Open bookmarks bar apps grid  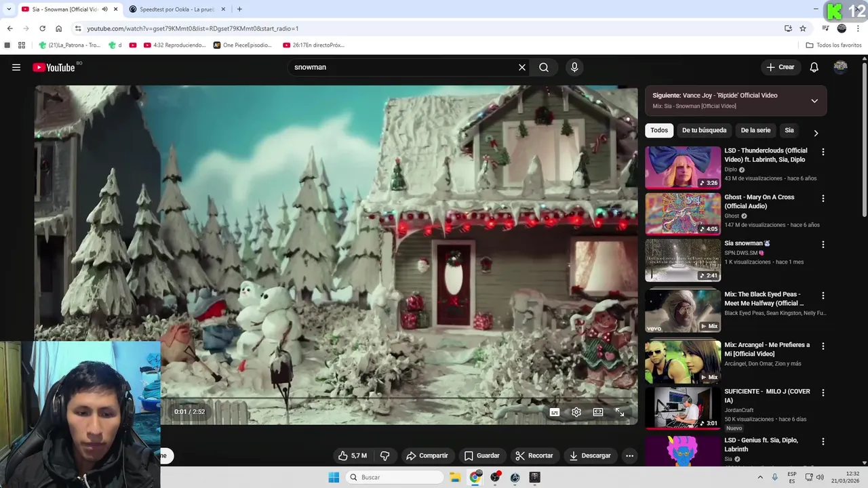coord(22,45)
